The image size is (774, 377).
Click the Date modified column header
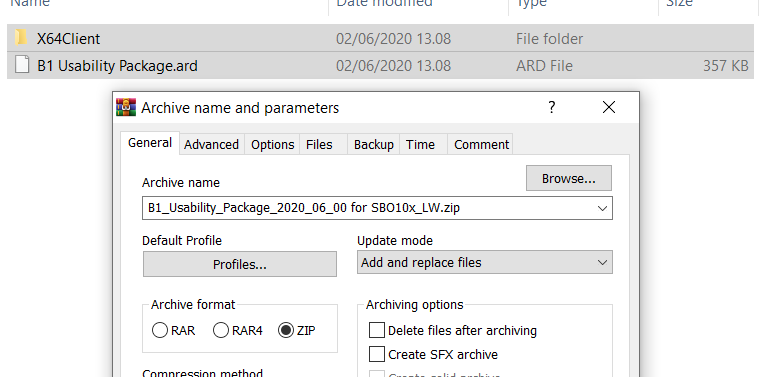[384, 4]
